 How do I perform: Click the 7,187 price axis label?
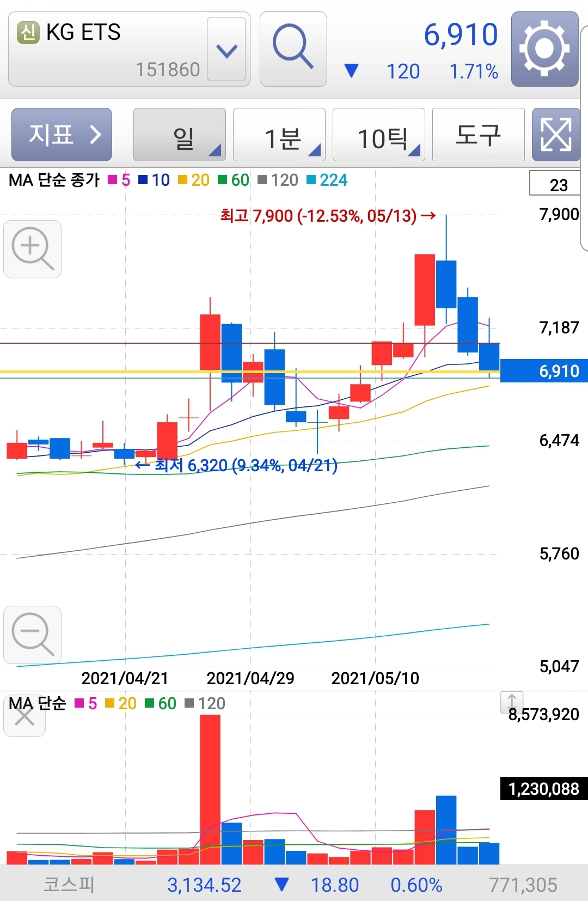(x=559, y=327)
